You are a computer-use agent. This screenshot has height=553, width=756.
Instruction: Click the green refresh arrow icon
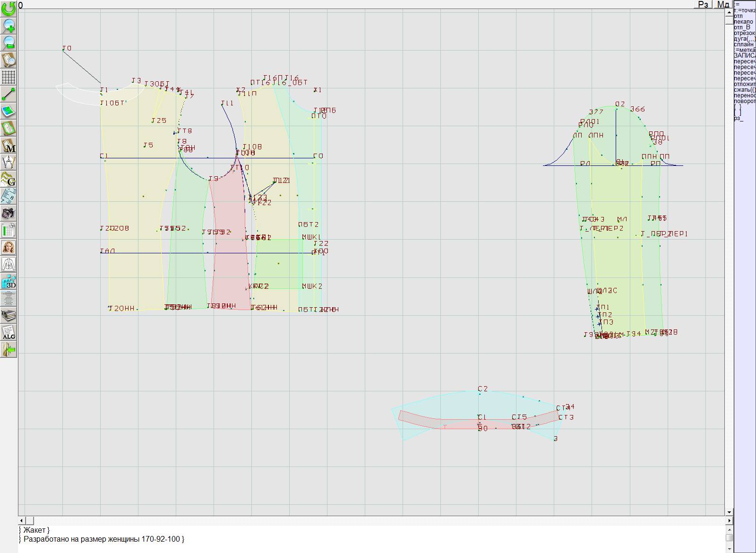pos(9,9)
